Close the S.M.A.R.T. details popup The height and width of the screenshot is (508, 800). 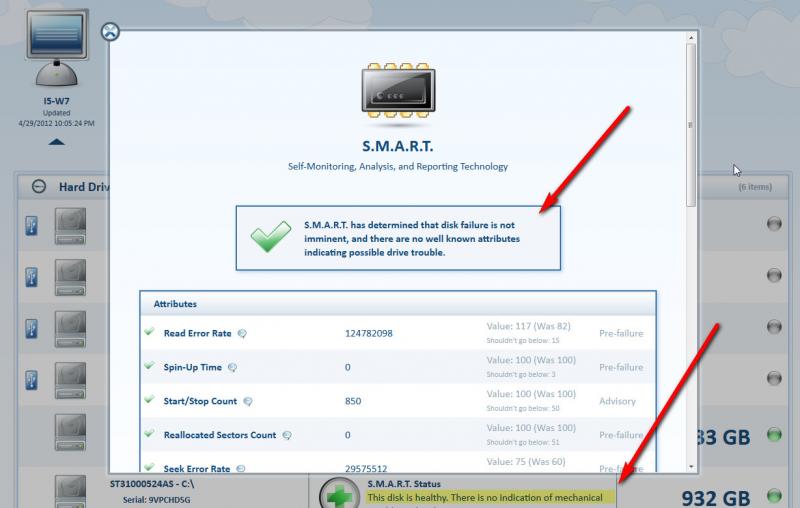click(110, 32)
